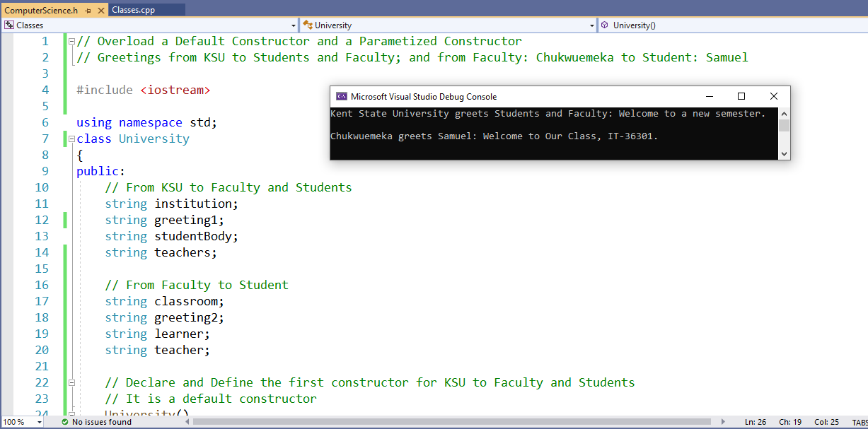Viewport: 868px width, 429px height.
Task: Click the Classes project icon in navigation bar
Action: click(9, 25)
